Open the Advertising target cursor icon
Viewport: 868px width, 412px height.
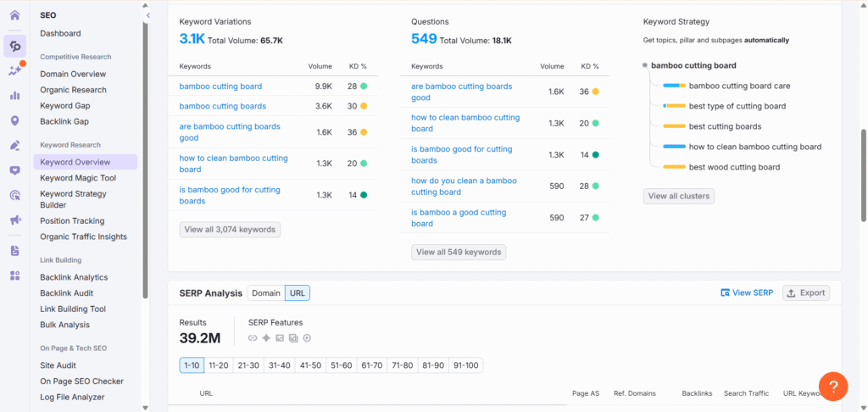[15, 195]
